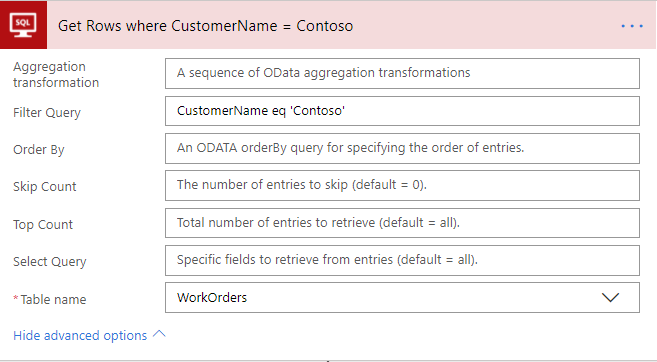Viewport: 657px width, 362px height.
Task: Select the Skip Count input box
Action: pyautogui.click(x=402, y=185)
